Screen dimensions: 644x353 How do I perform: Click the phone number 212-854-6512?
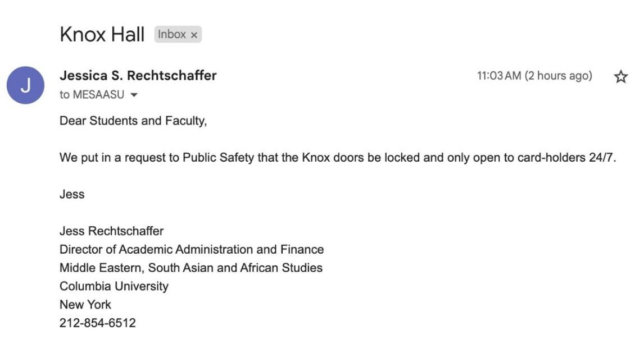[x=98, y=323]
